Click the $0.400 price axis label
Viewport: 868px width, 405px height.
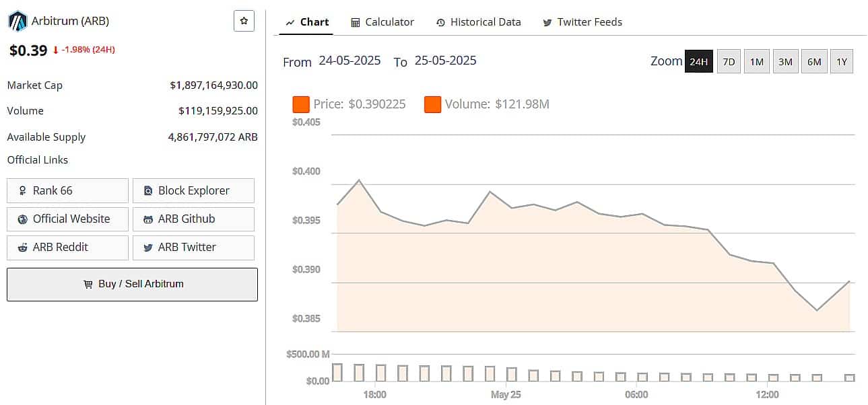pyautogui.click(x=306, y=172)
